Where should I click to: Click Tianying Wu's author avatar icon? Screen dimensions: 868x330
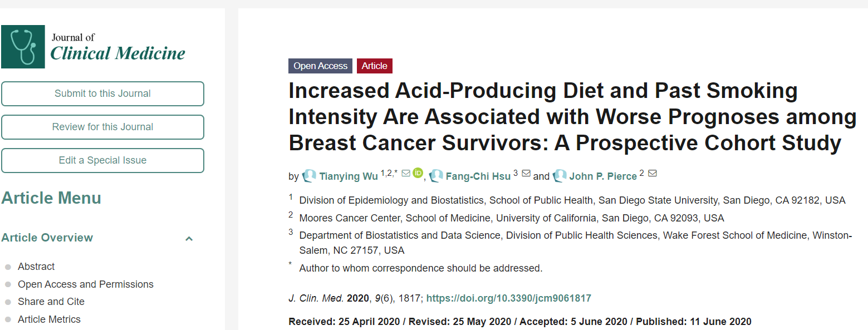click(309, 176)
